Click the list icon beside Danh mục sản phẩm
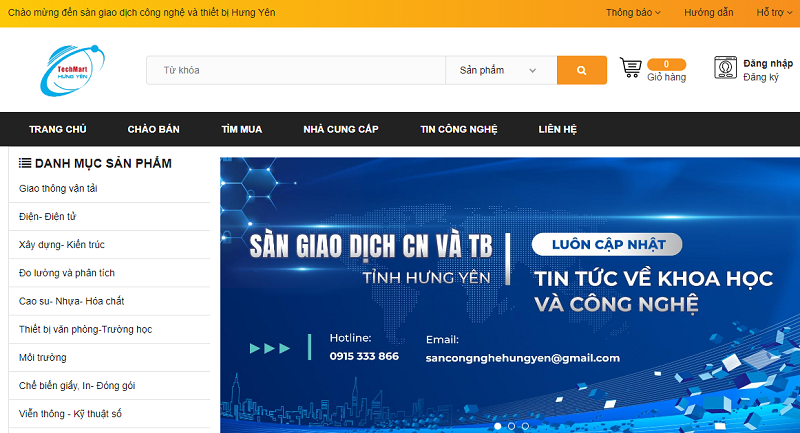The height and width of the screenshot is (433, 800). pos(24,163)
